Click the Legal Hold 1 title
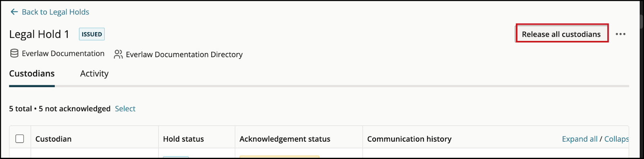This screenshot has width=644, height=159. click(39, 34)
